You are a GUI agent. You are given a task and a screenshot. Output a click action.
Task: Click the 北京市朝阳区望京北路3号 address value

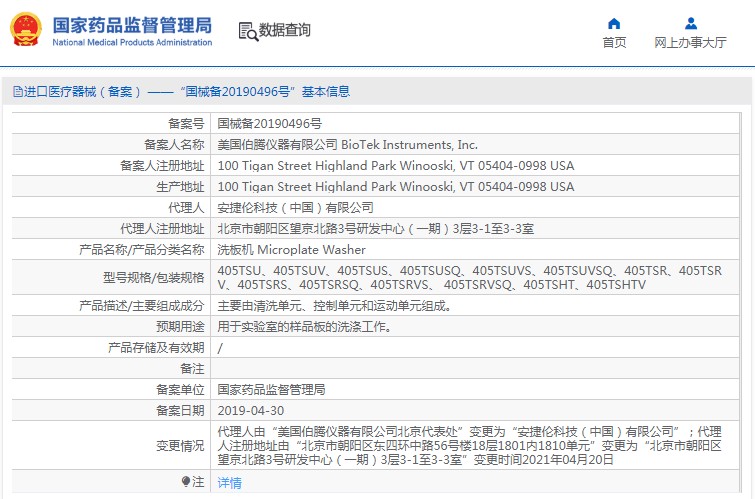376,228
